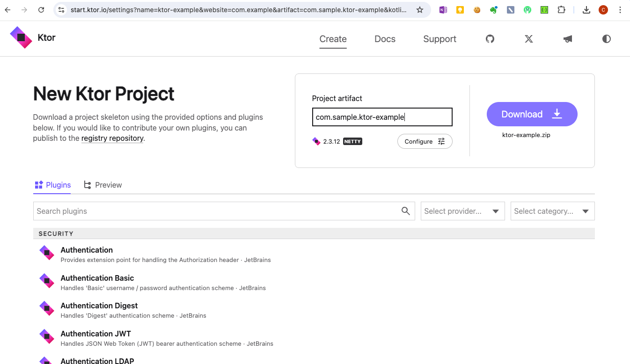This screenshot has height=364, width=630.
Task: Click the browser back arrow
Action: click(7, 10)
